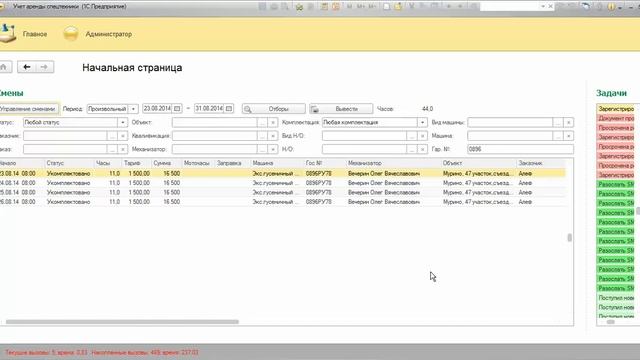Go forward with the right arrow
This screenshot has height=360, width=640.
tap(44, 67)
